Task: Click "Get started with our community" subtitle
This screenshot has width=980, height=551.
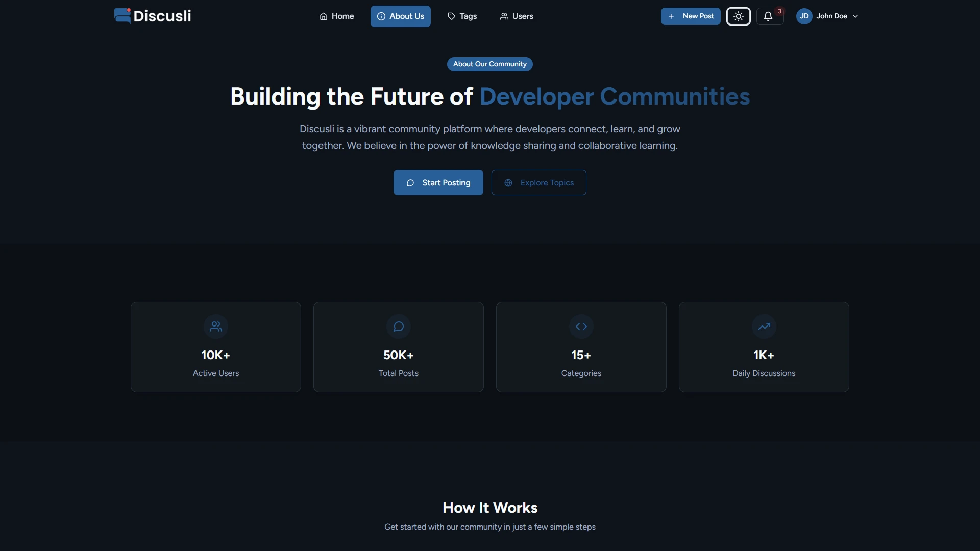Action: coord(490,527)
